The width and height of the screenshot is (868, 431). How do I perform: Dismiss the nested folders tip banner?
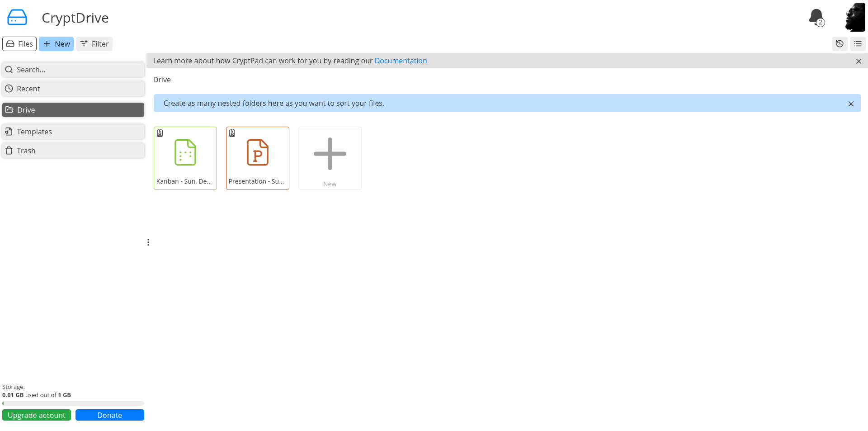coord(851,104)
